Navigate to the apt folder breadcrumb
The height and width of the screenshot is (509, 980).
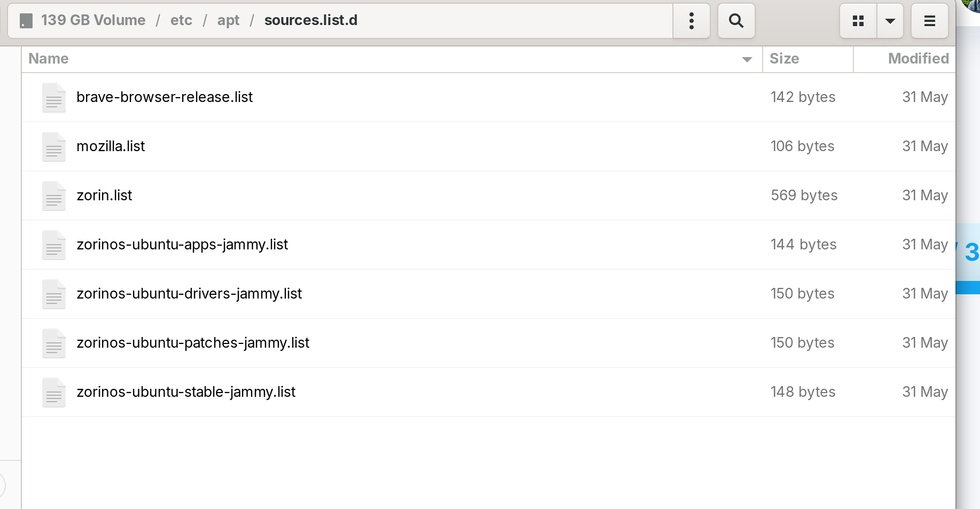(228, 20)
